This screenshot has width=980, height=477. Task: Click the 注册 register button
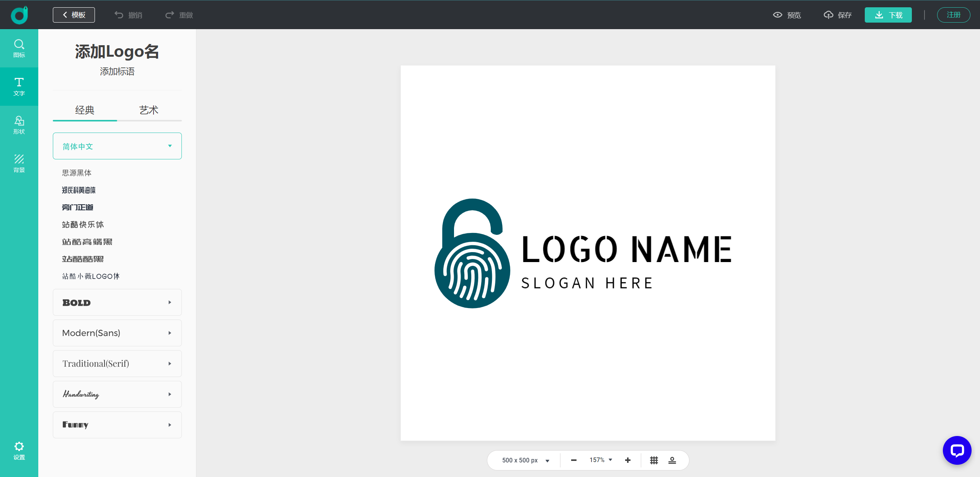click(x=953, y=15)
